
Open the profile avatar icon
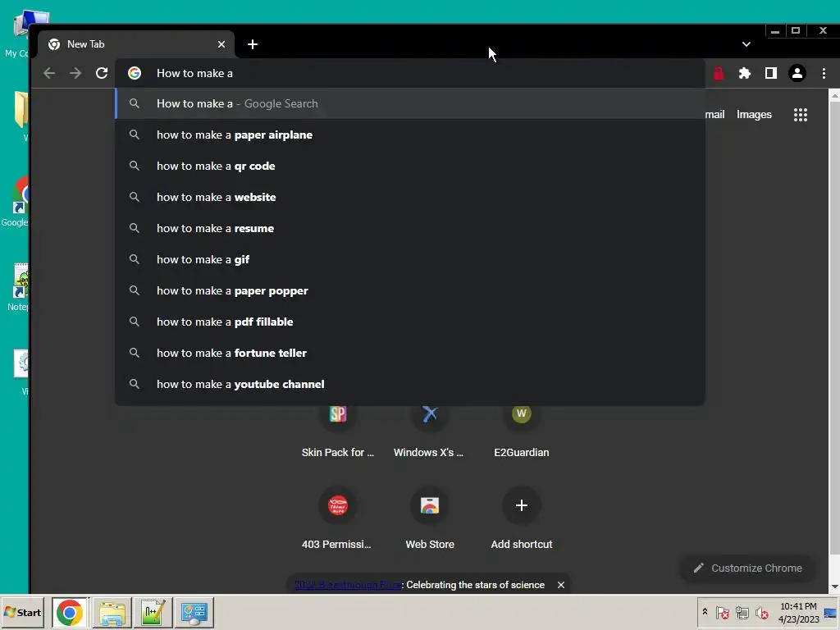(797, 73)
